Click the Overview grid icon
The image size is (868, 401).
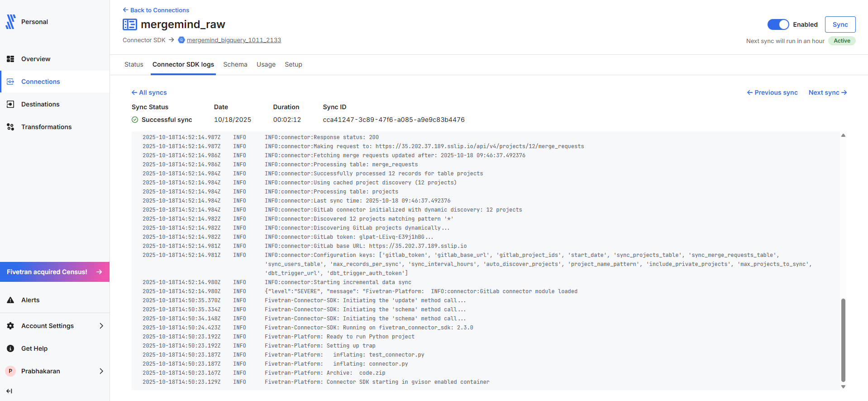point(10,59)
